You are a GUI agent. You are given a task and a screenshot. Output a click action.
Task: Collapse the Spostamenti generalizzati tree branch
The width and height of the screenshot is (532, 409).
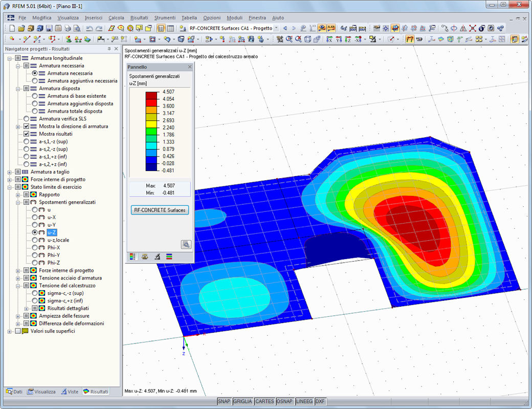(x=18, y=203)
